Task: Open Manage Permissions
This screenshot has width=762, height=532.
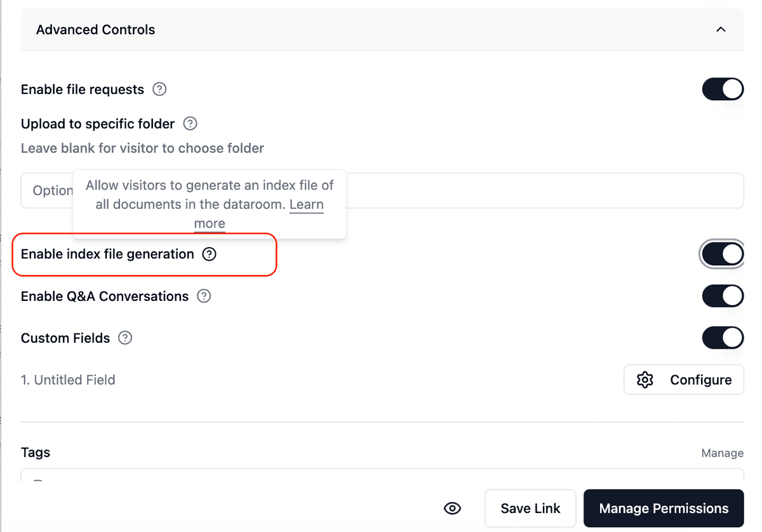Action: click(664, 509)
